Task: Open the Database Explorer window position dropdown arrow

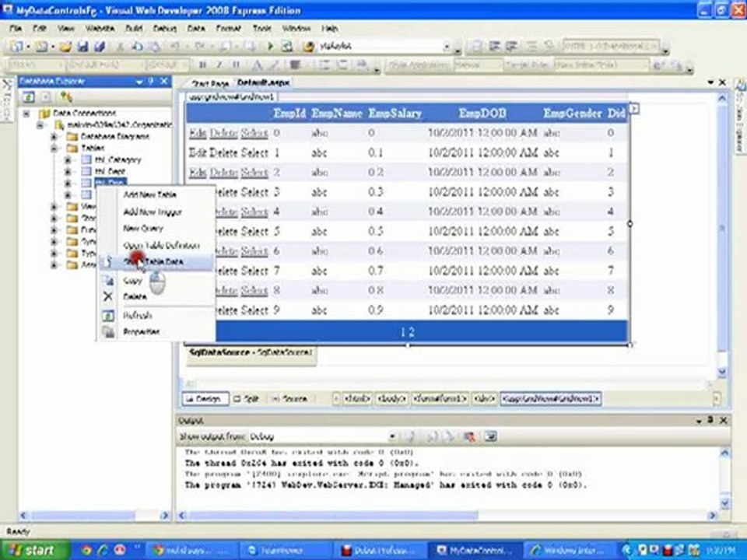Action: pyautogui.click(x=139, y=82)
